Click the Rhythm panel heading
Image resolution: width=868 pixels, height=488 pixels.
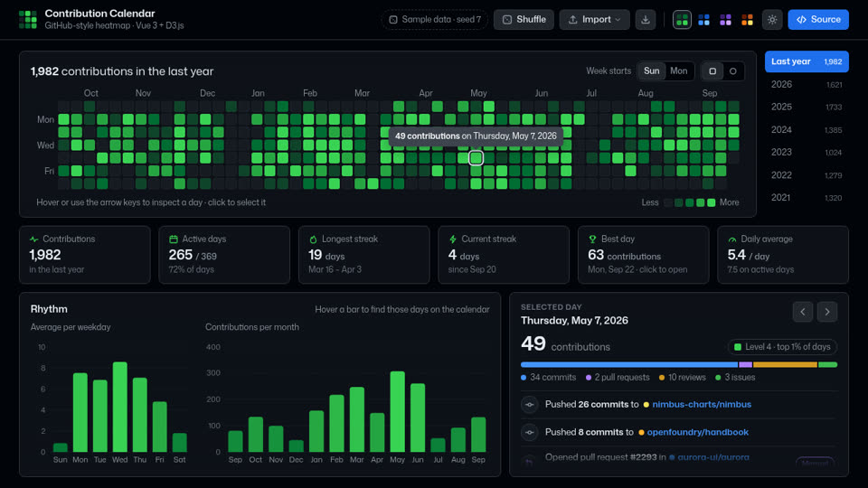(x=49, y=309)
